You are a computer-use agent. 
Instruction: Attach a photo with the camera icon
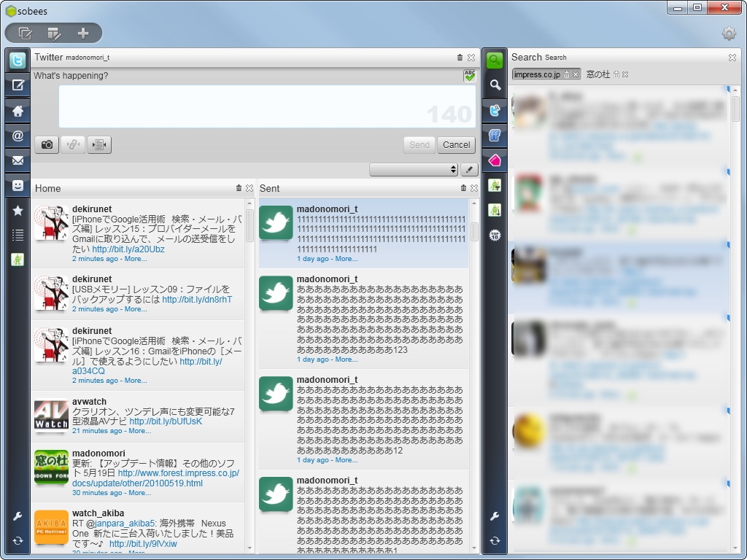tap(46, 144)
